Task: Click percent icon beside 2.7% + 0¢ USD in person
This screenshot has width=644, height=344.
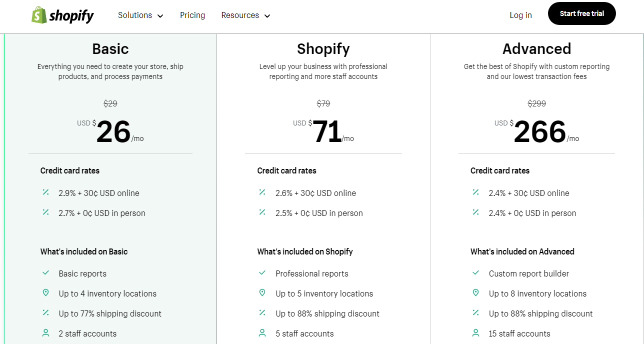Action: point(45,212)
